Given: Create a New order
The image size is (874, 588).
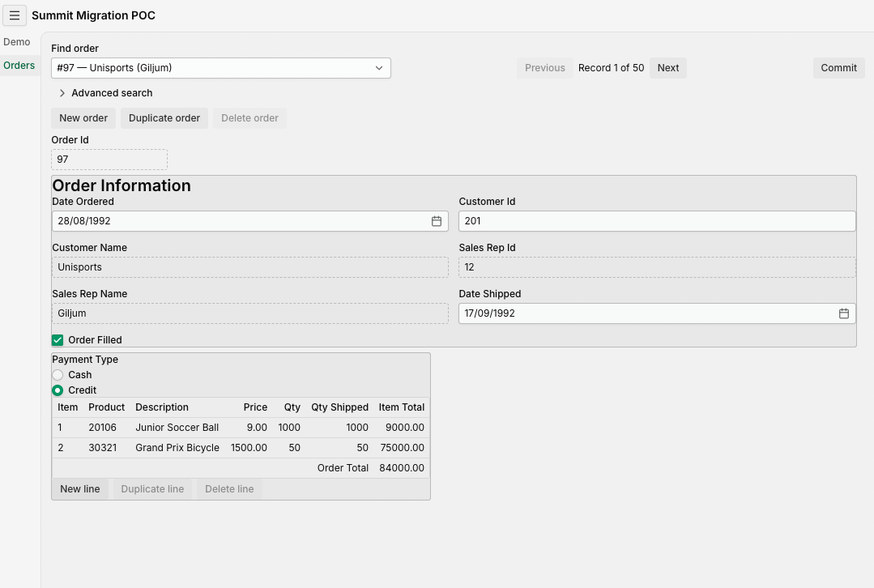Looking at the screenshot, I should [83, 118].
